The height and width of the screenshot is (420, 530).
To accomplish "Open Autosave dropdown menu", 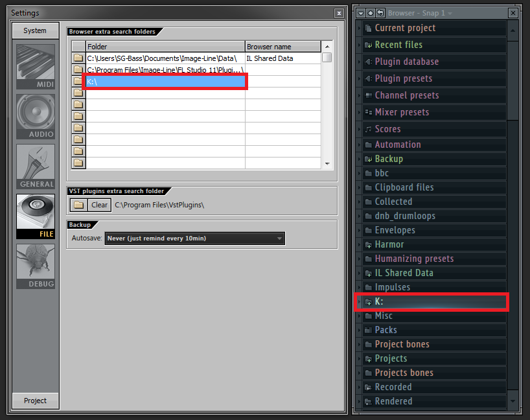I will (x=195, y=239).
